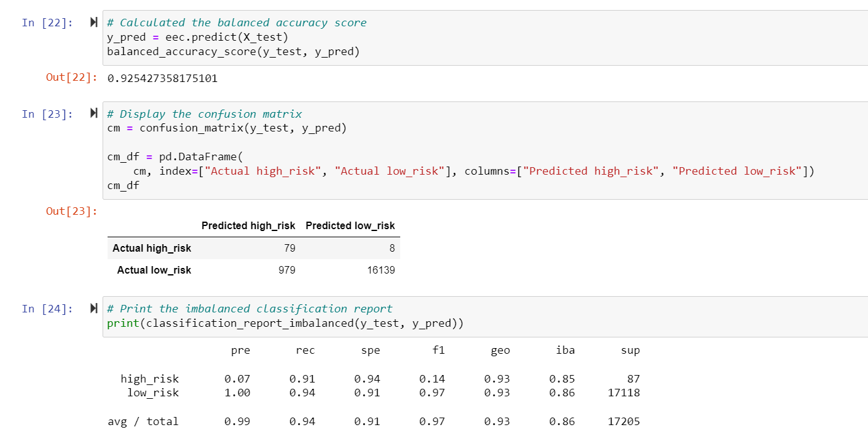This screenshot has height=442, width=868.
Task: Click inside the confusion matrix code cell
Action: tap(485, 151)
